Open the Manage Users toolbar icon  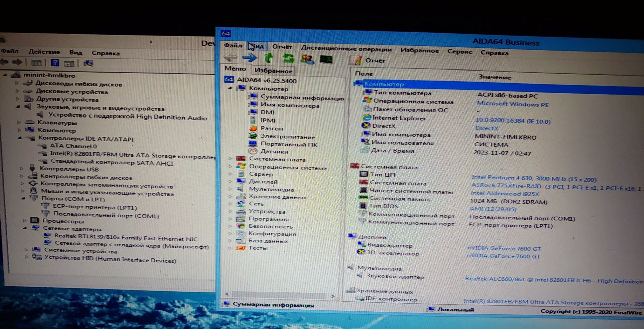tap(307, 59)
